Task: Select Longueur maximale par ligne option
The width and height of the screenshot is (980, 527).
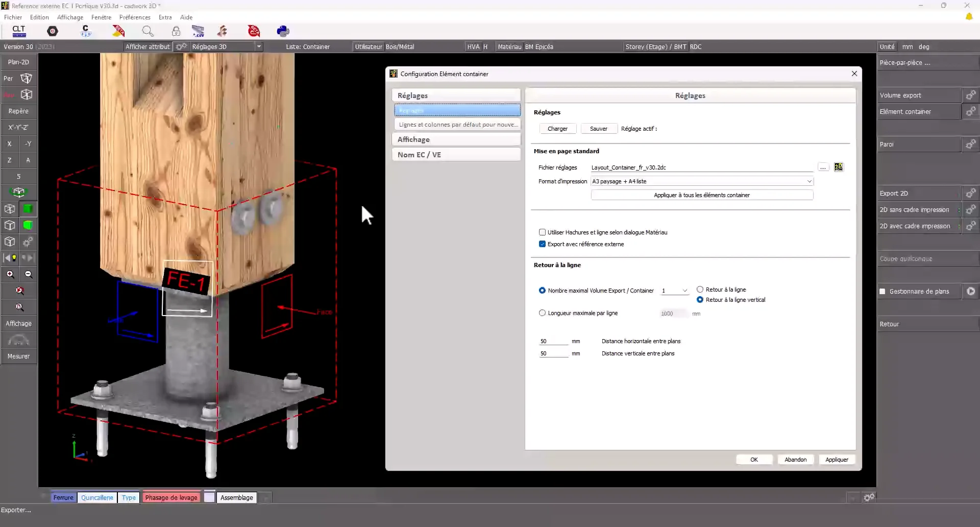Action: pyautogui.click(x=542, y=313)
